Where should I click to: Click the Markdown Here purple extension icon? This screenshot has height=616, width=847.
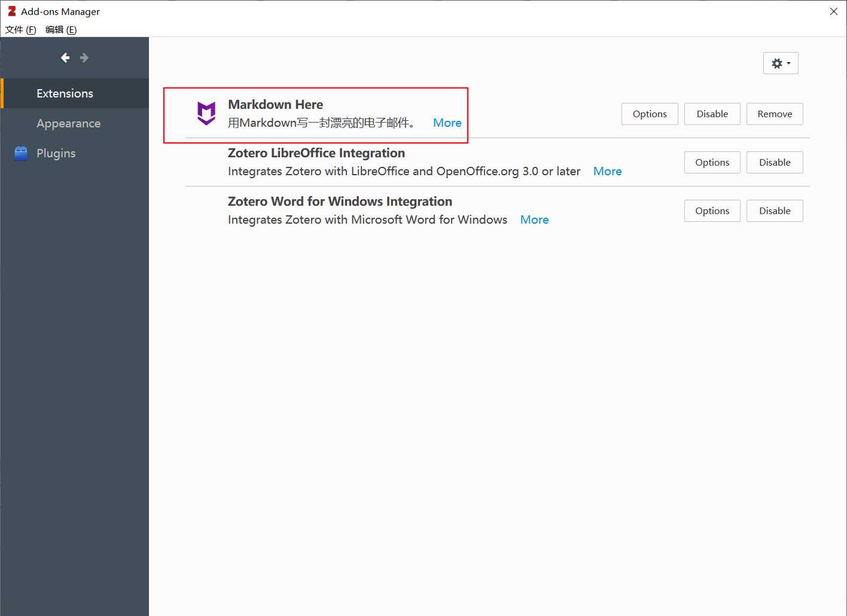click(206, 113)
